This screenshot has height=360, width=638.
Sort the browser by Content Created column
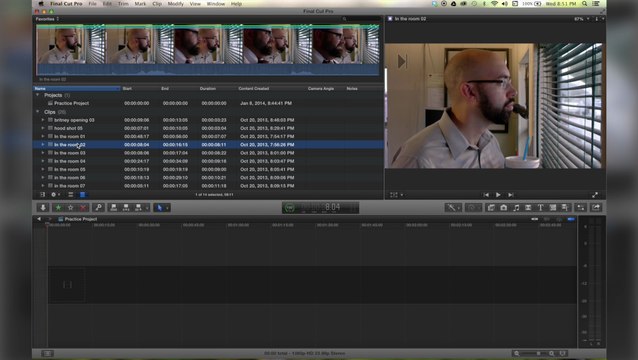(271, 88)
